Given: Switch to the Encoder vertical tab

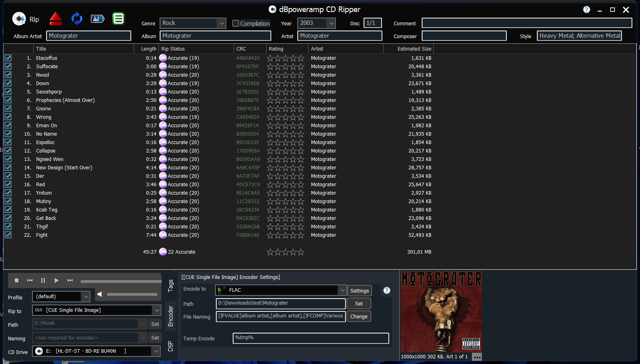Looking at the screenshot, I should tap(171, 316).
